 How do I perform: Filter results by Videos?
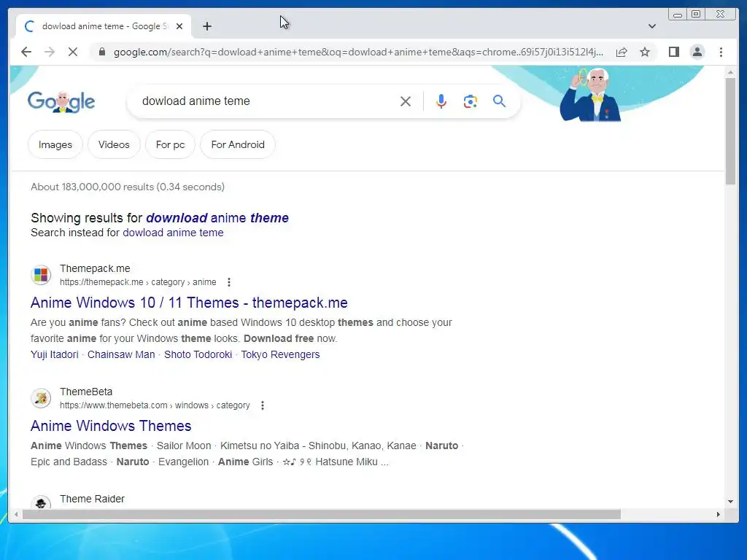tap(114, 144)
